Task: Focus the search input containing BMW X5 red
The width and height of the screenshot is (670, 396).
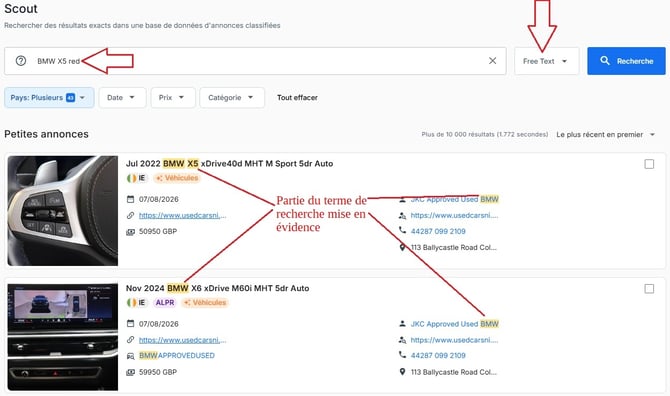Action: click(255, 61)
